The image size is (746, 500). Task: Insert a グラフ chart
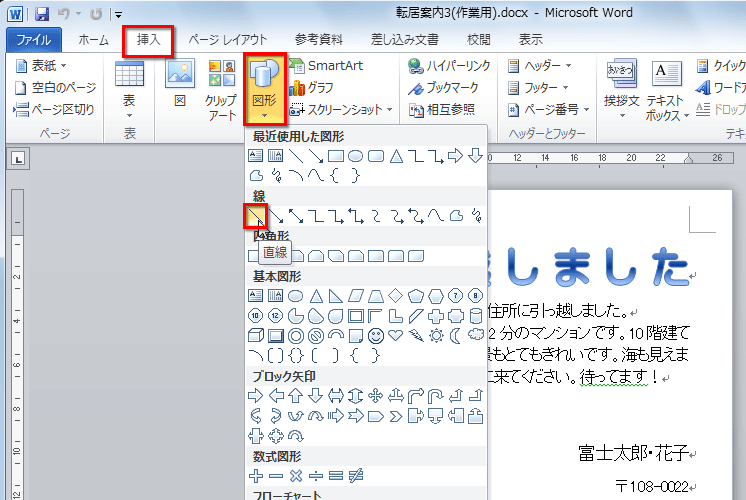click(312, 88)
